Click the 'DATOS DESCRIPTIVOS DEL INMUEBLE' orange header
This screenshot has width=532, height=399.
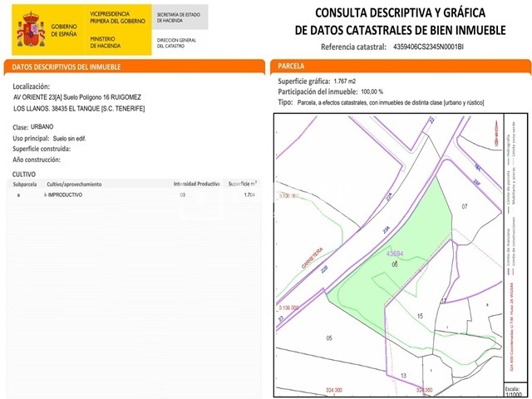(x=135, y=66)
